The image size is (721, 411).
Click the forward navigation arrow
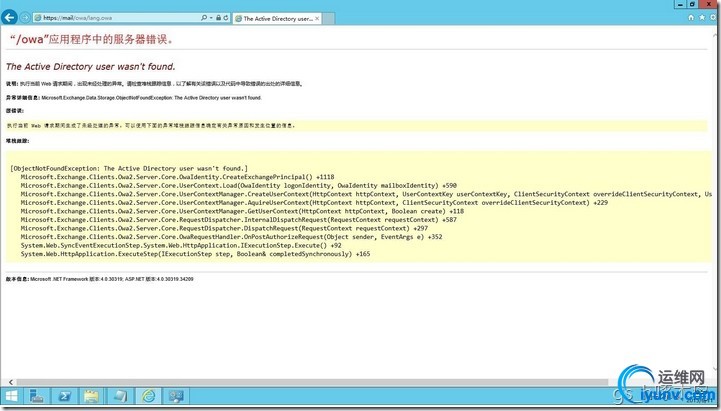[x=25, y=18]
